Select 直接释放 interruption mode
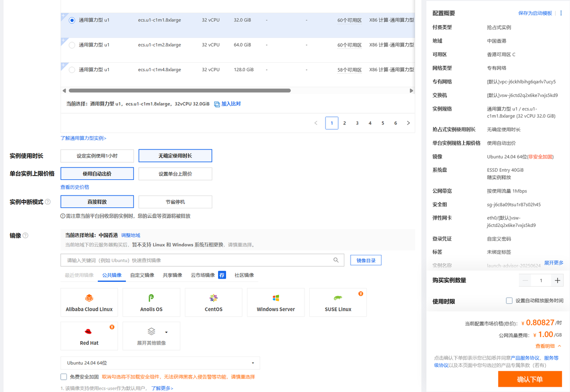The height and width of the screenshot is (392, 570). tap(97, 202)
